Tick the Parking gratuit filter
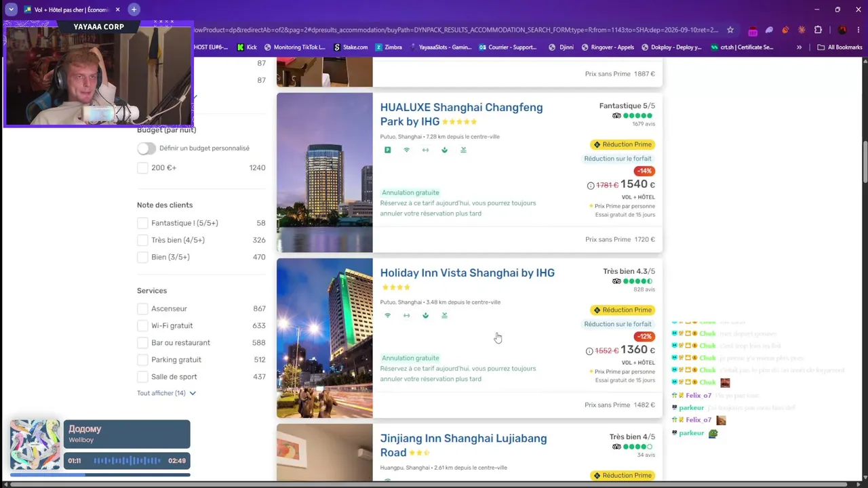 [x=142, y=359]
